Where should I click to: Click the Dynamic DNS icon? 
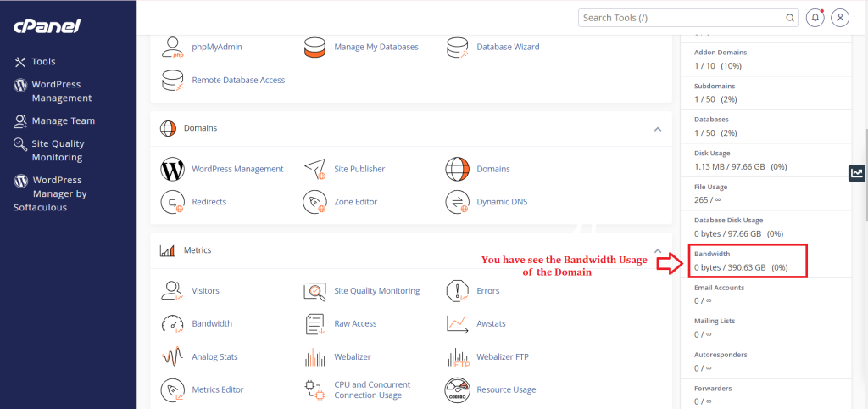pyautogui.click(x=458, y=202)
